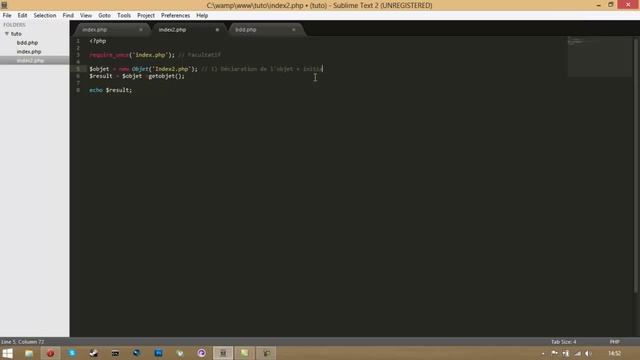Screen dimensions: 640x360
Task: Open the green notepad taskbar app
Action: click(x=244, y=353)
